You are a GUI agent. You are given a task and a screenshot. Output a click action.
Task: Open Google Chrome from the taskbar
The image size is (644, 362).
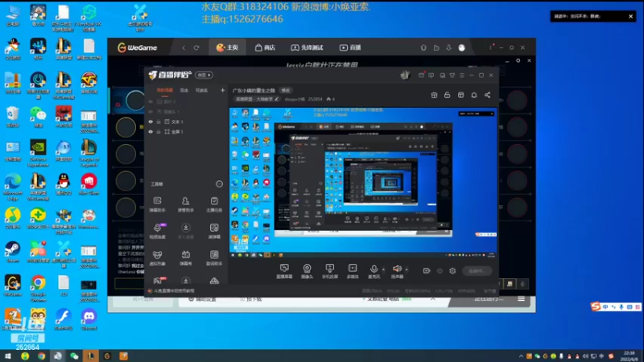[42, 356]
